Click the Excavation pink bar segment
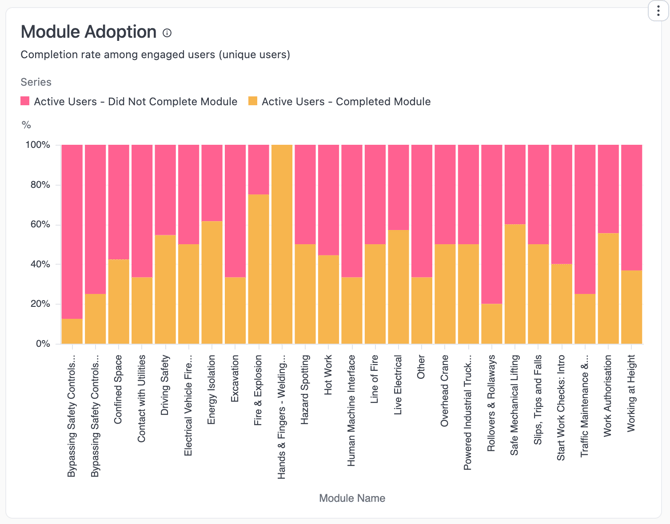This screenshot has width=670, height=524. pos(235,210)
